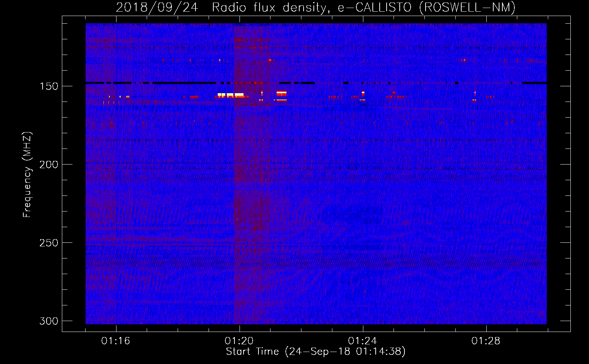Click the plot title 'Radio flux density, e-CALLISTO (ROSWELL-NM)'
This screenshot has width=589, height=364.
point(364,7)
